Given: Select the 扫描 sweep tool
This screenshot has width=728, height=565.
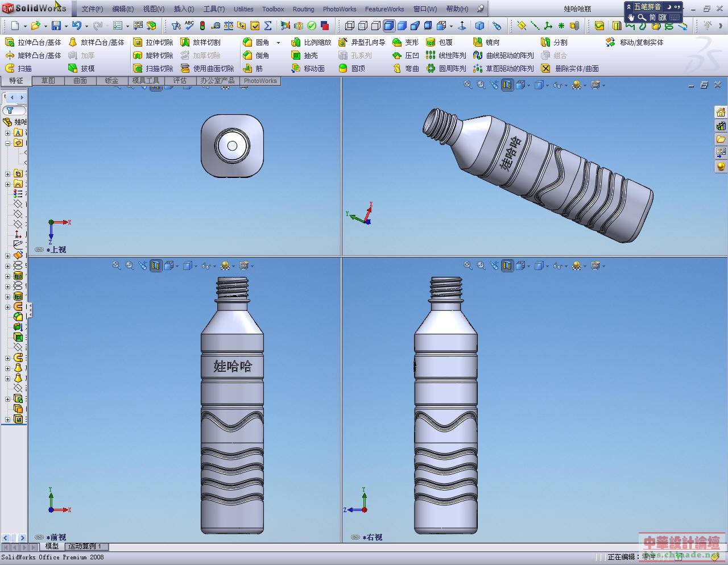Looking at the screenshot, I should [19, 68].
